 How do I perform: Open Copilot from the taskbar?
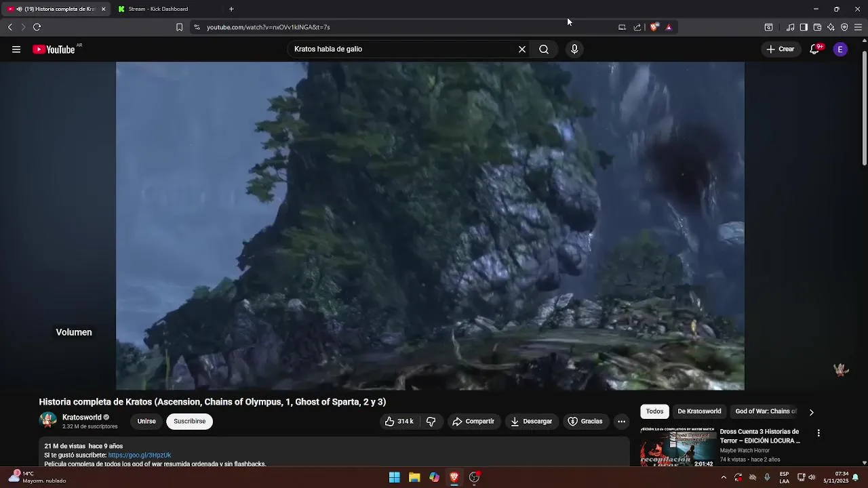pyautogui.click(x=434, y=477)
